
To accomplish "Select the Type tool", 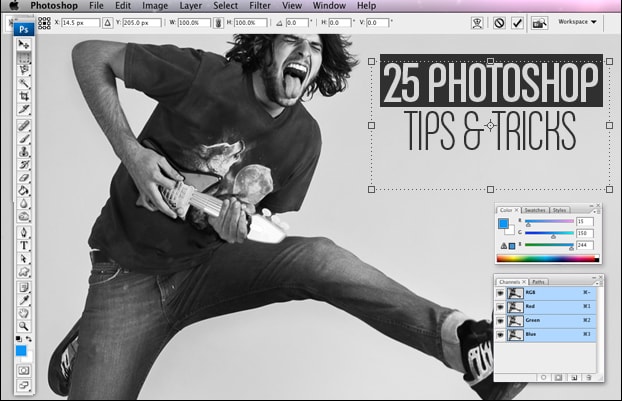I will [x=24, y=246].
